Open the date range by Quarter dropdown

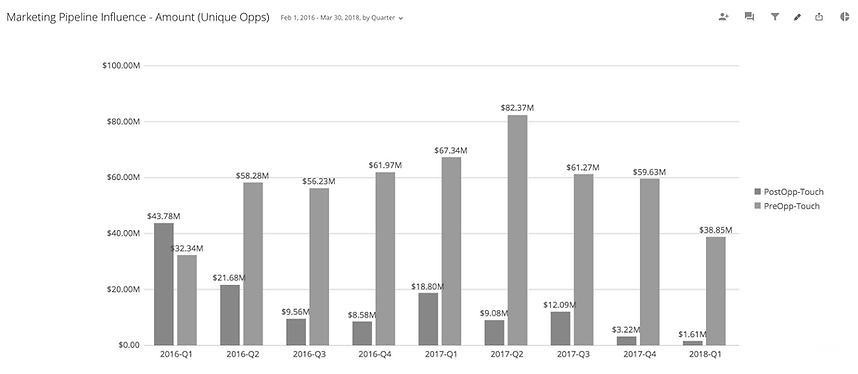coord(342,18)
